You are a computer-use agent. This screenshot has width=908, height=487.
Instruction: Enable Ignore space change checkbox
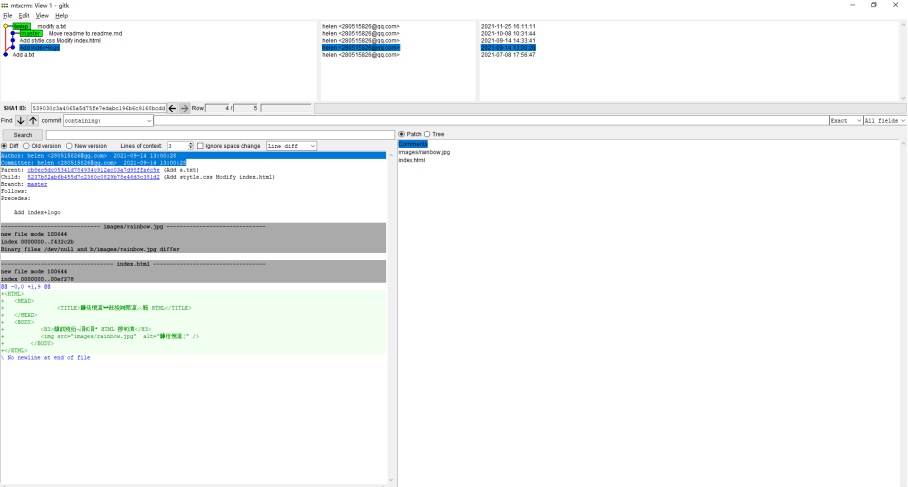200,146
